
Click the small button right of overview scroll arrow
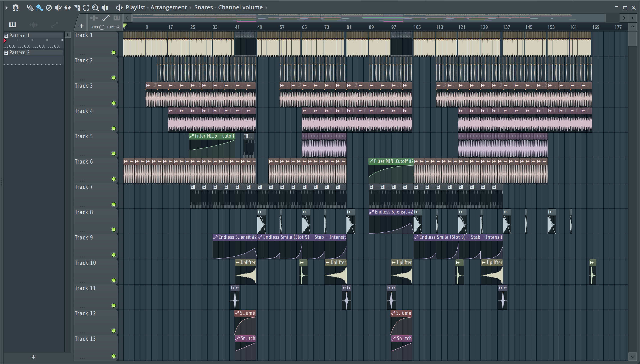point(632,18)
